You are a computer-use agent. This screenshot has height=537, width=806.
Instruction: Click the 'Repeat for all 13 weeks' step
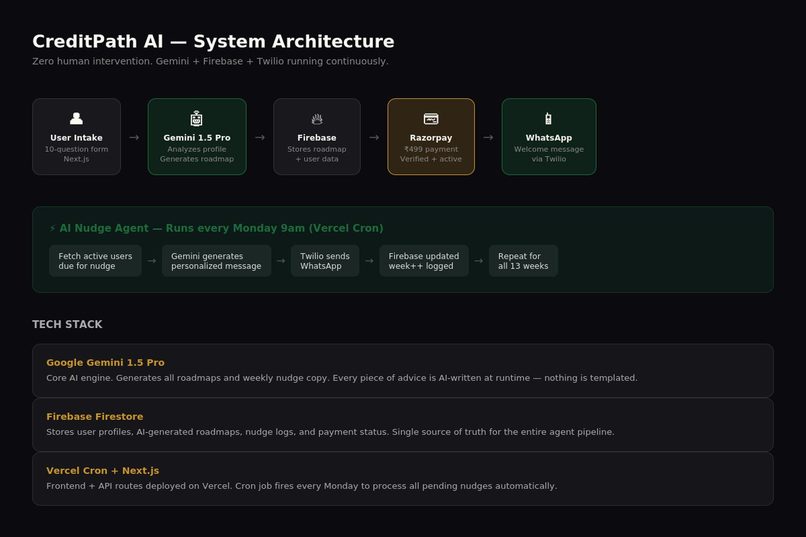coord(523,261)
